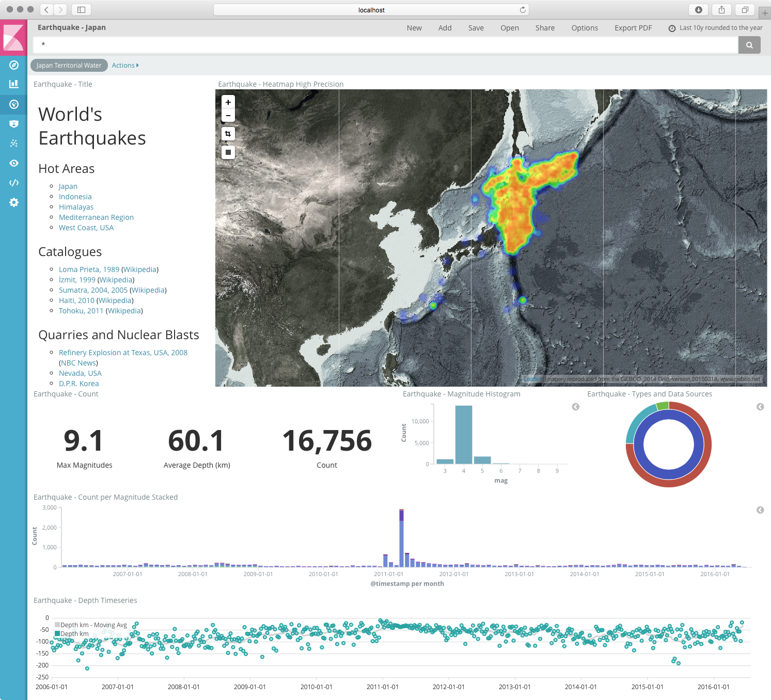Expand legend of Types and Data Sources chart

pos(760,407)
